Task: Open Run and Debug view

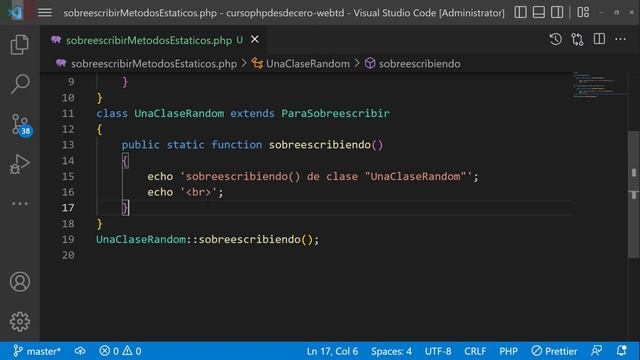Action: tap(20, 164)
